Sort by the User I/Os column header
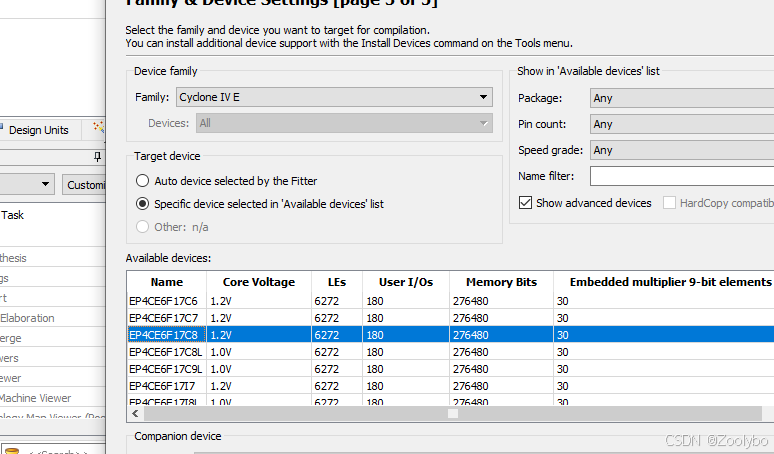The image size is (774, 454). pos(406,282)
